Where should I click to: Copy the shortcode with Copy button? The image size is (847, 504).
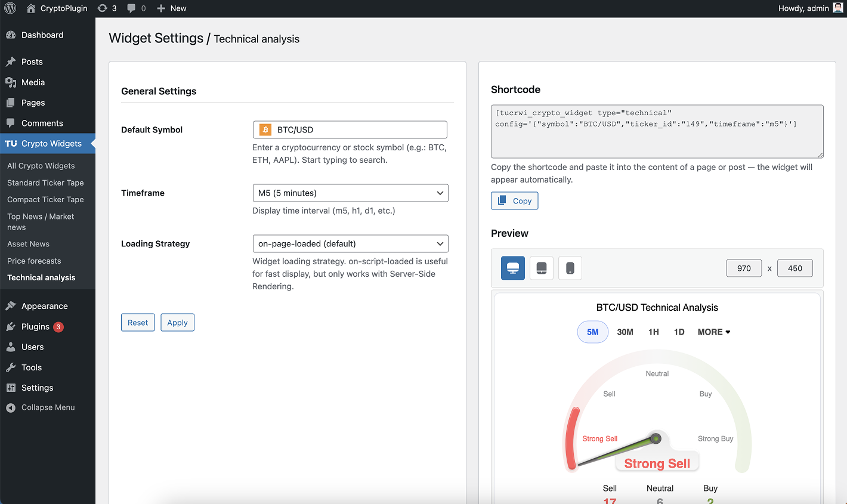515,201
